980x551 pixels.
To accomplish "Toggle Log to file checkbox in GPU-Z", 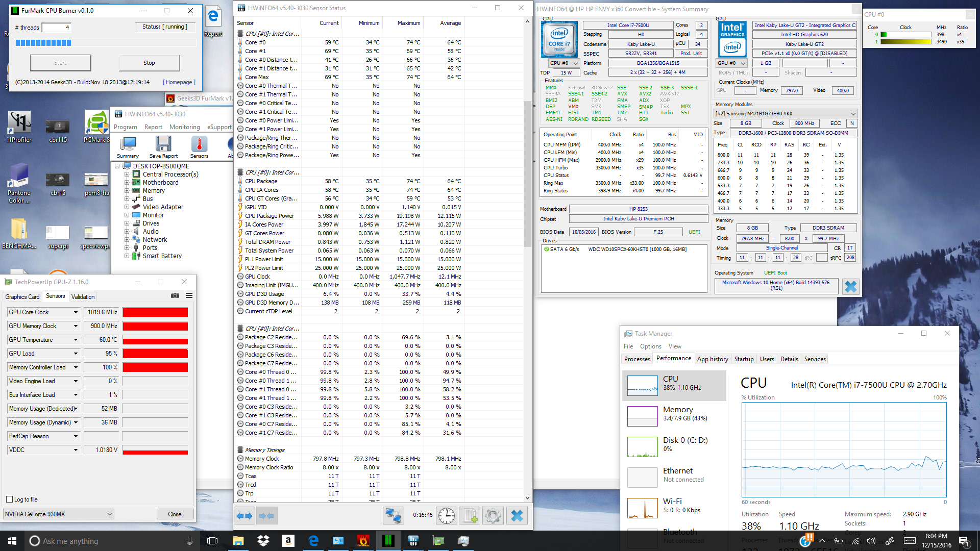I will (9, 499).
